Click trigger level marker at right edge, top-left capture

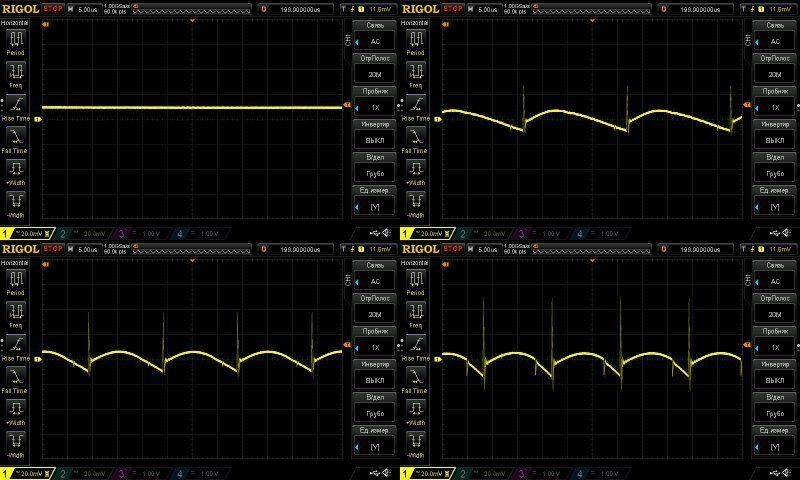click(x=347, y=105)
